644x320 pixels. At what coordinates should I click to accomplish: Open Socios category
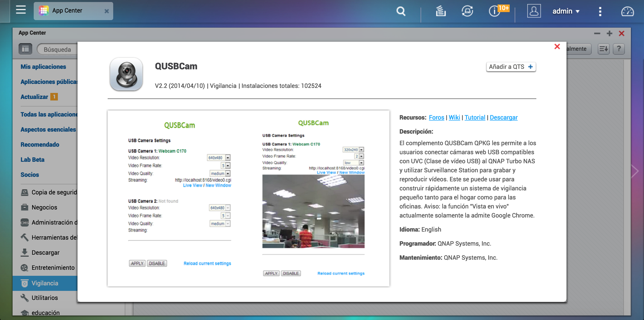click(30, 175)
